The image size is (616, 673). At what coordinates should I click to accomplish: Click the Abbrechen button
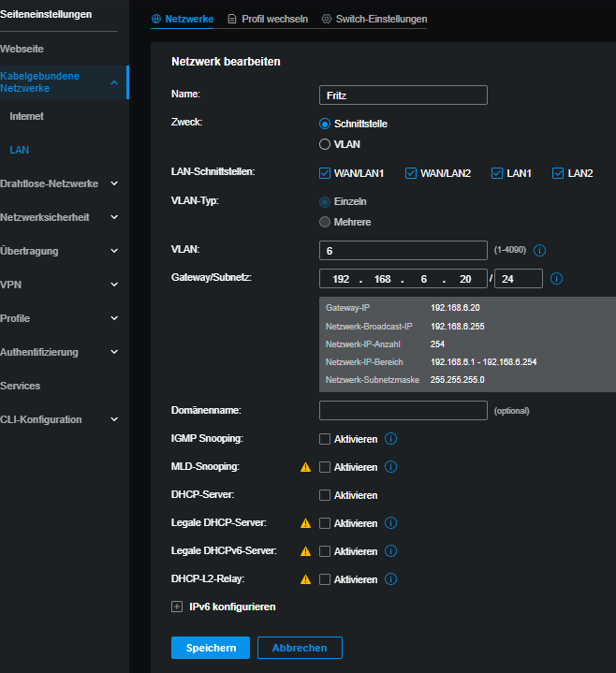tap(300, 648)
